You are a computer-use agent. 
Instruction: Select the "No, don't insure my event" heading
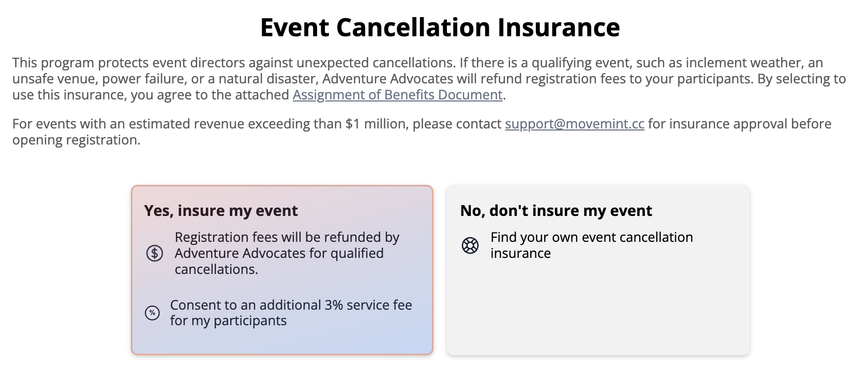click(556, 211)
